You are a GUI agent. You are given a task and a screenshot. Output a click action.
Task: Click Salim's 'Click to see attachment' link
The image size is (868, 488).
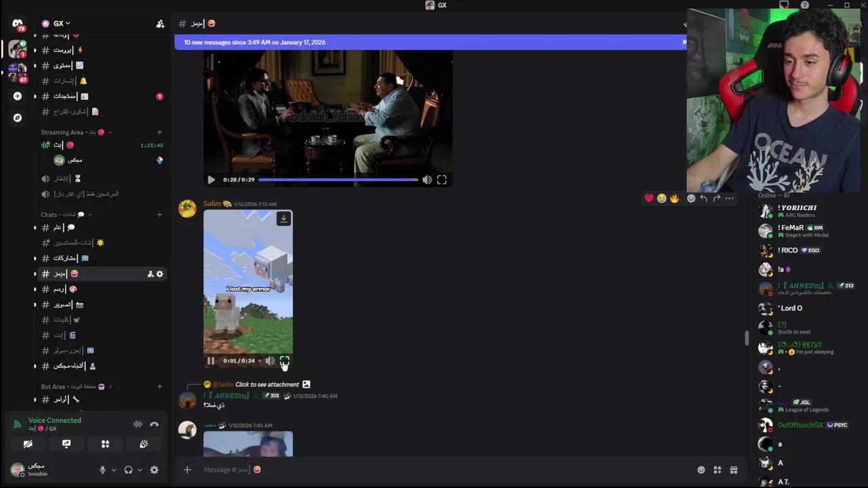(x=269, y=384)
